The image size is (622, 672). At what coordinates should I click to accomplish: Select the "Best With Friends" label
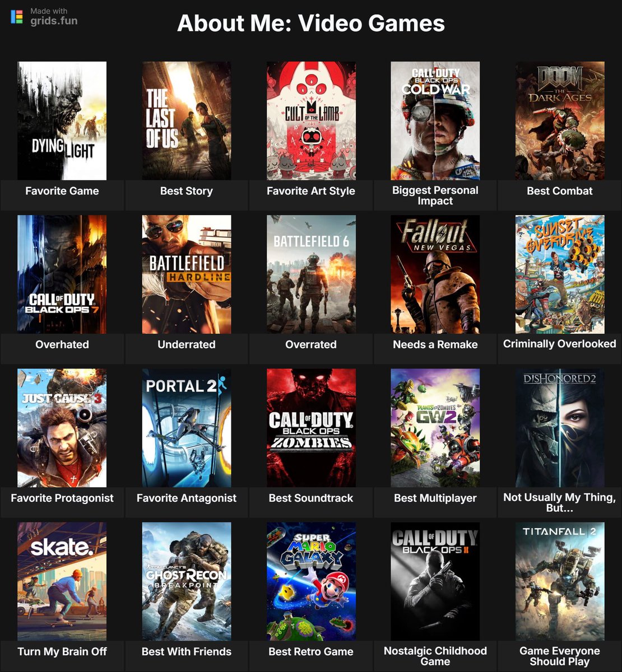click(x=187, y=651)
